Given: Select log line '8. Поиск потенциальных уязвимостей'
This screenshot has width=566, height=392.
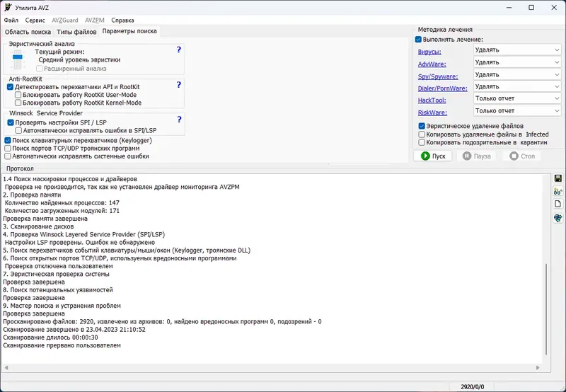Looking at the screenshot, I should [x=58, y=290].
